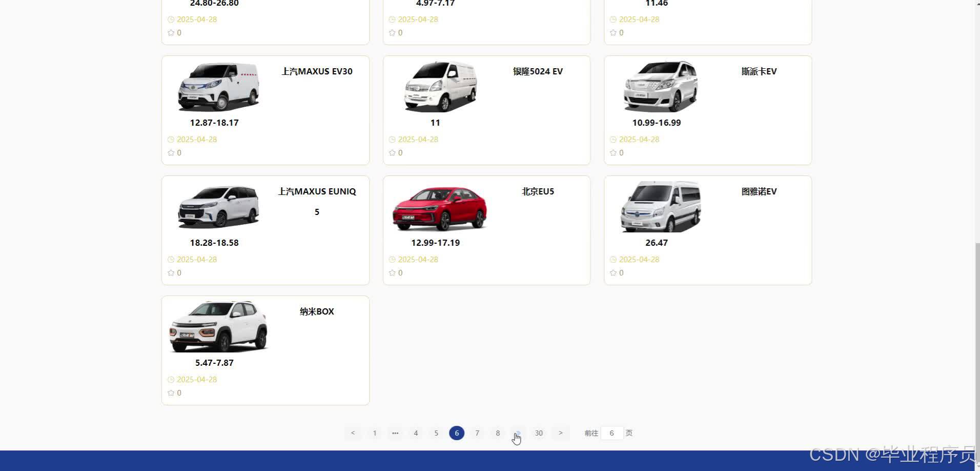Navigate to page 7
The width and height of the screenshot is (980, 471).
tap(477, 433)
